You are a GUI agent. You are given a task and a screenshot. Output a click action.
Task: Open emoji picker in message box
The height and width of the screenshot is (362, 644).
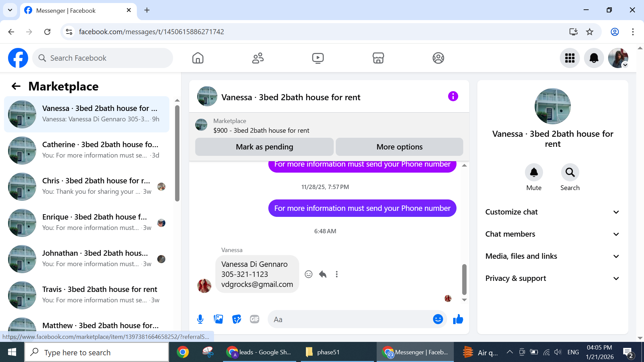pos(438,319)
